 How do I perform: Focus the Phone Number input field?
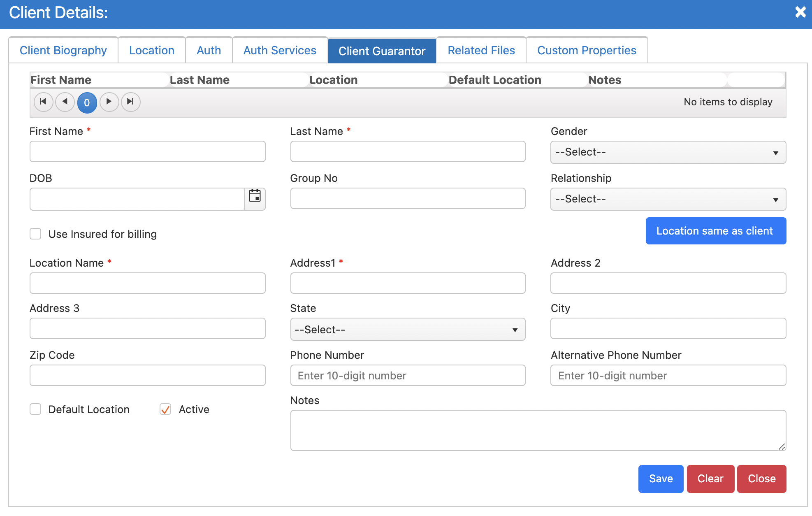click(x=407, y=376)
